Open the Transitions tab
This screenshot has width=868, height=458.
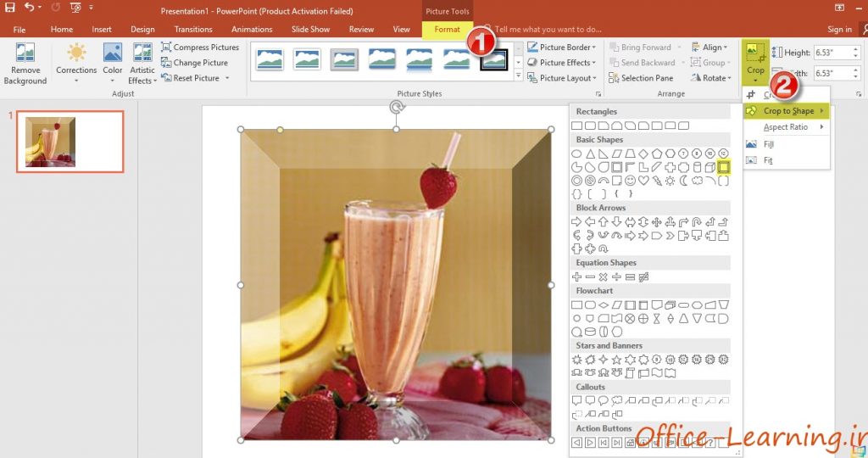click(x=193, y=30)
